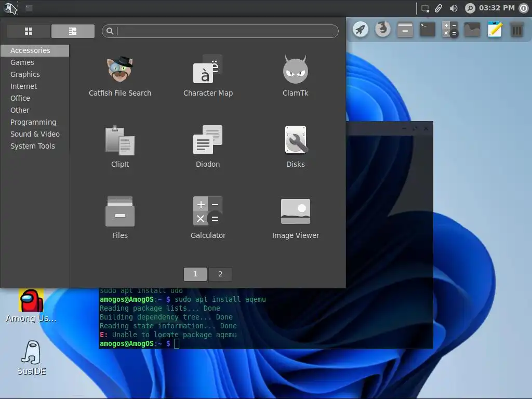Image resolution: width=532 pixels, height=399 pixels.
Task: Select Office category
Action: tap(35, 98)
